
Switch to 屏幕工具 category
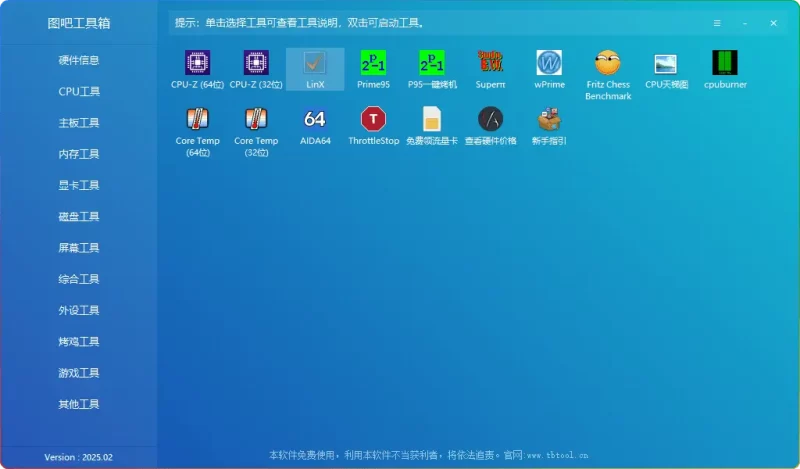[x=79, y=248]
